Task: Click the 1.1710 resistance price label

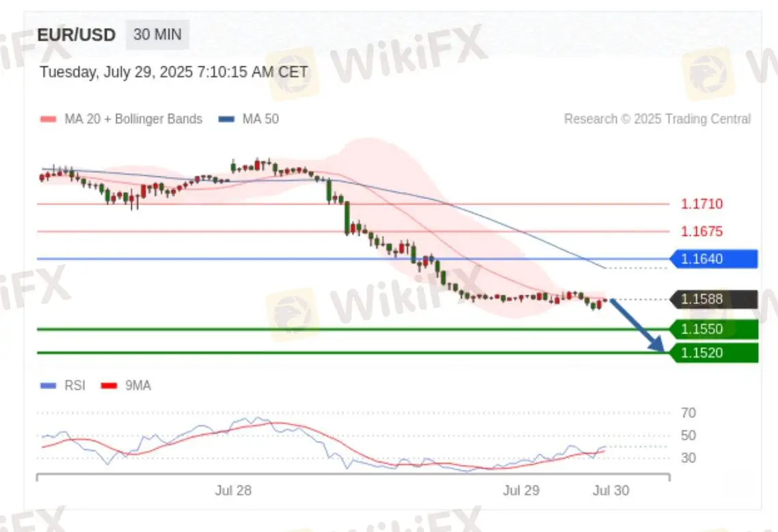Action: [701, 204]
